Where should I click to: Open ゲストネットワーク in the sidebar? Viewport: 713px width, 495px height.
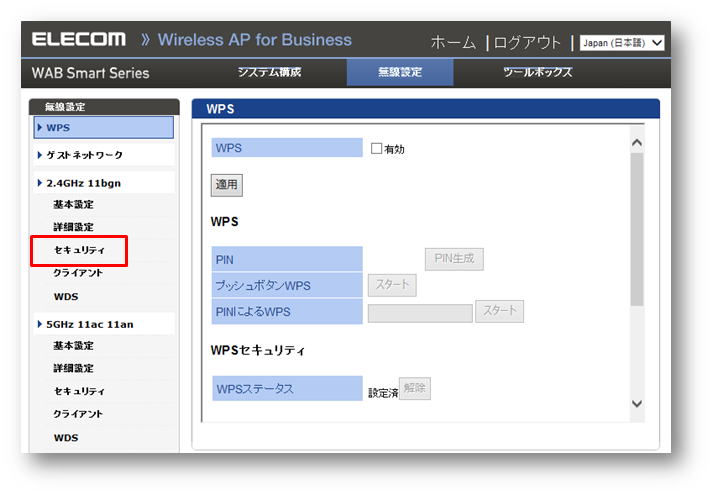click(104, 155)
